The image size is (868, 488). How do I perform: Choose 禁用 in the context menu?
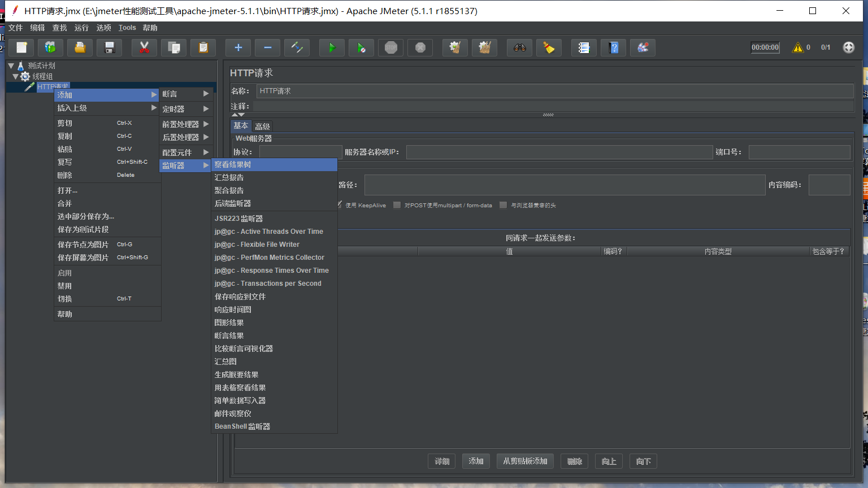click(107, 286)
